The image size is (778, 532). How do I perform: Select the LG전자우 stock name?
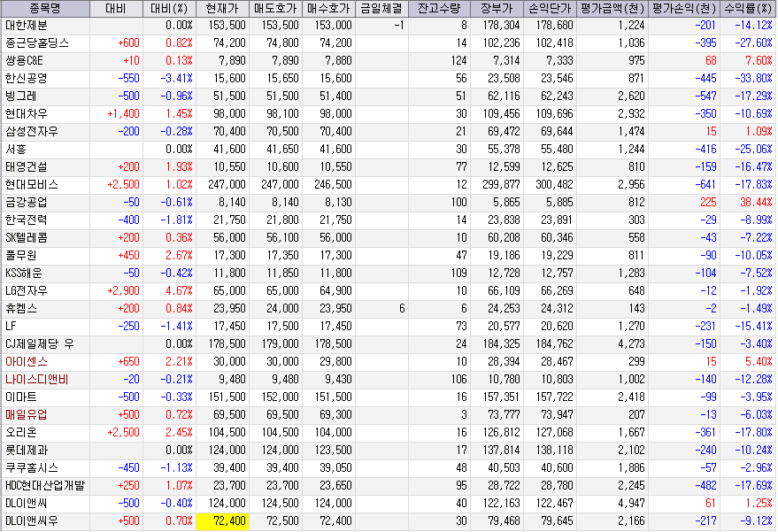point(27,291)
